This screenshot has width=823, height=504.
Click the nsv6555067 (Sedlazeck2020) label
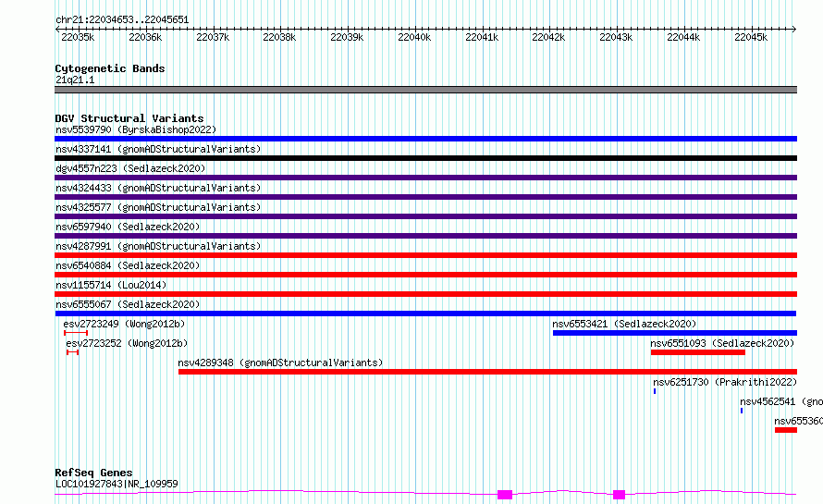click(x=128, y=304)
